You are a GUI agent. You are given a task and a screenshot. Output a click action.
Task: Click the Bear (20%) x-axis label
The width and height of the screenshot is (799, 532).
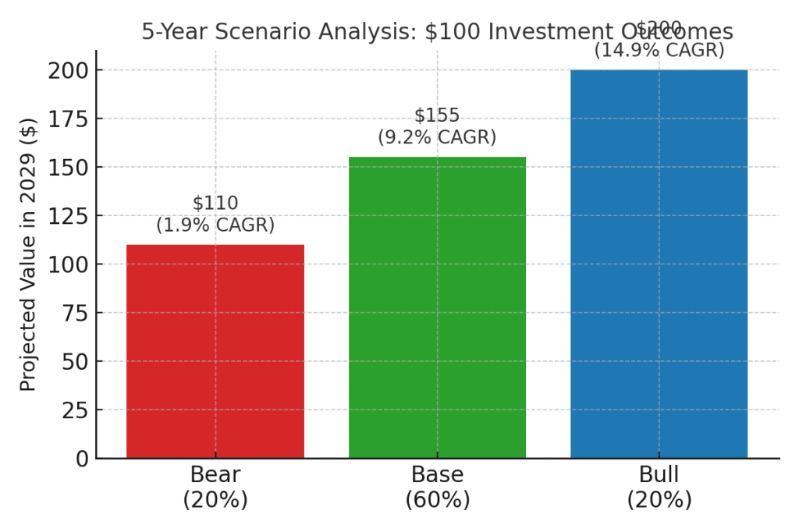click(x=215, y=487)
